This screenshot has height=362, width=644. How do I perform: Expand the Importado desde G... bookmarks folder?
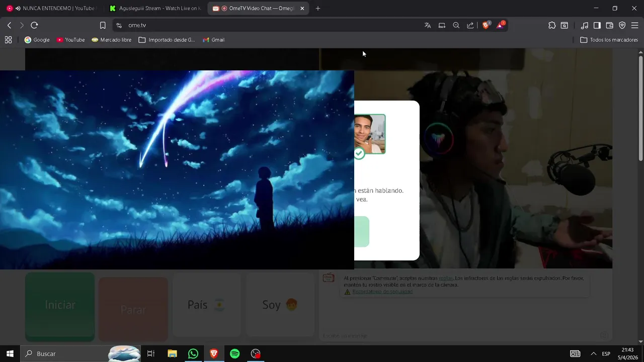coord(167,40)
